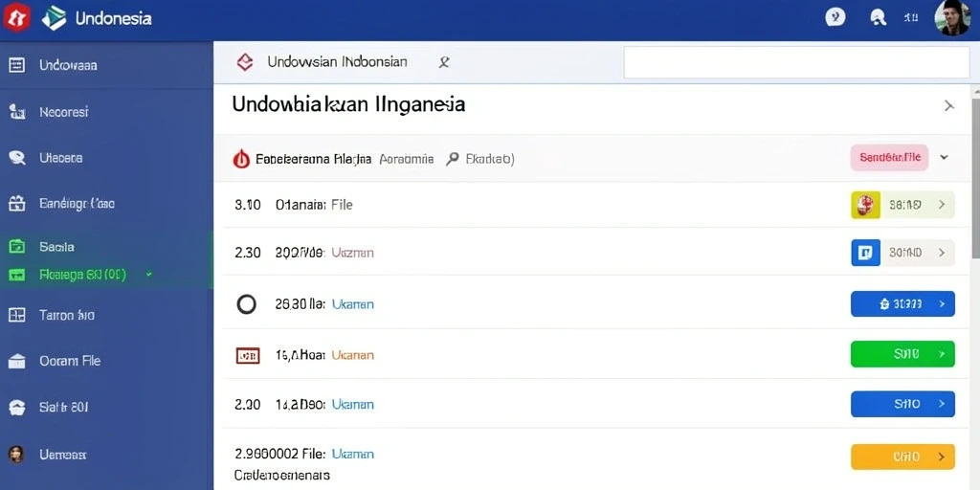Click Slañ 80l in the sidebar
The height and width of the screenshot is (490, 980).
(x=64, y=408)
